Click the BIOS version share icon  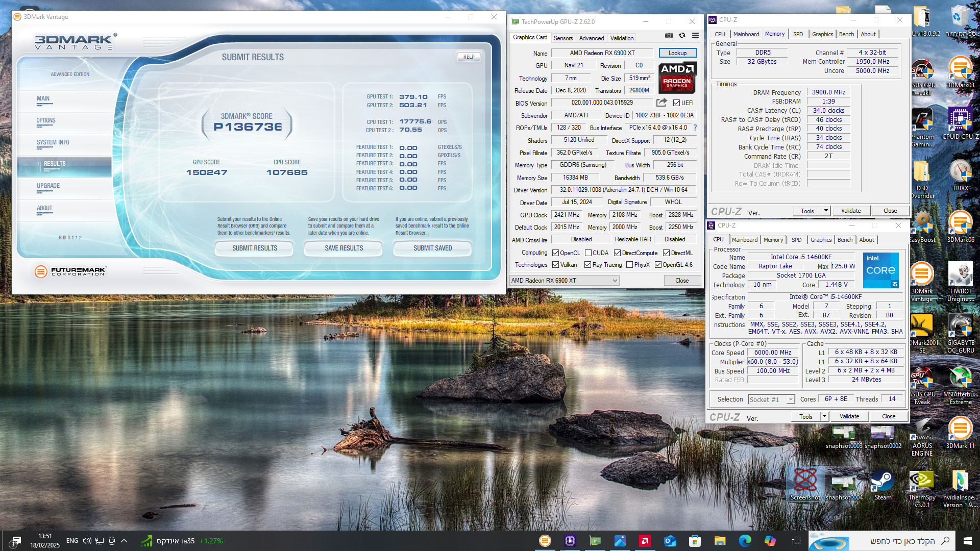tap(661, 103)
